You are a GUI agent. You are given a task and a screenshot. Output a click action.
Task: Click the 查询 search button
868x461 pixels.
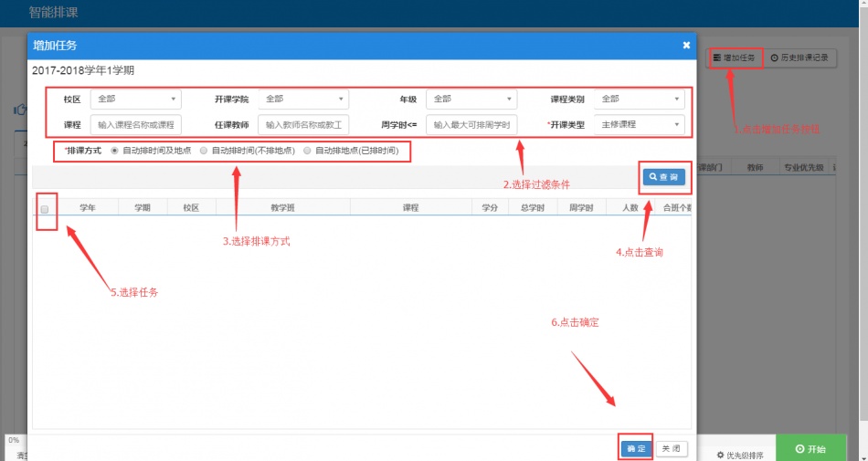pyautogui.click(x=663, y=177)
